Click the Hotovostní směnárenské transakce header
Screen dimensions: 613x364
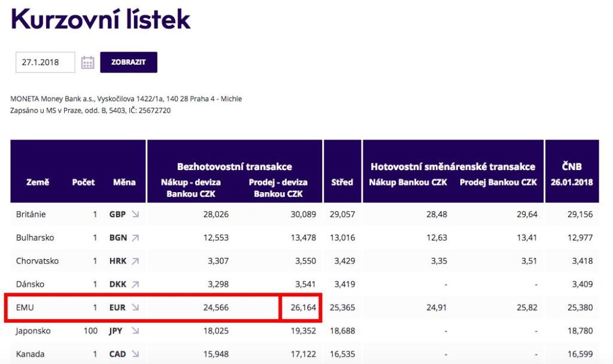tap(452, 166)
